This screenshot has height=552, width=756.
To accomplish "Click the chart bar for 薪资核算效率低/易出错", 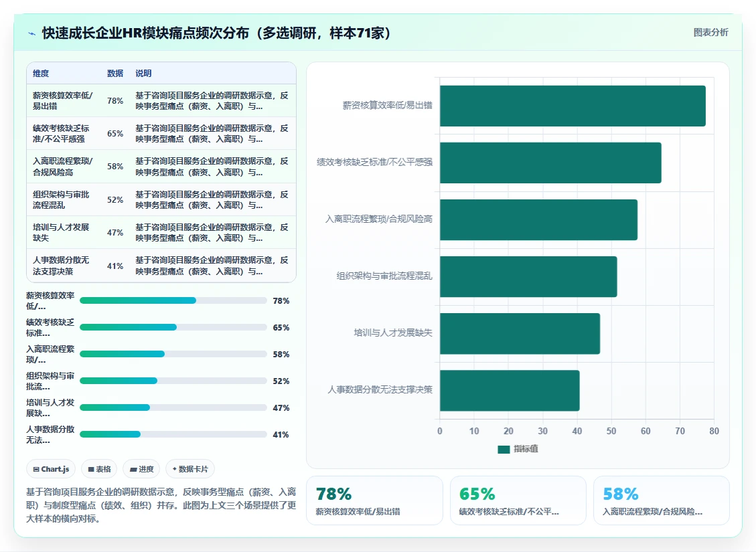I will coord(573,106).
